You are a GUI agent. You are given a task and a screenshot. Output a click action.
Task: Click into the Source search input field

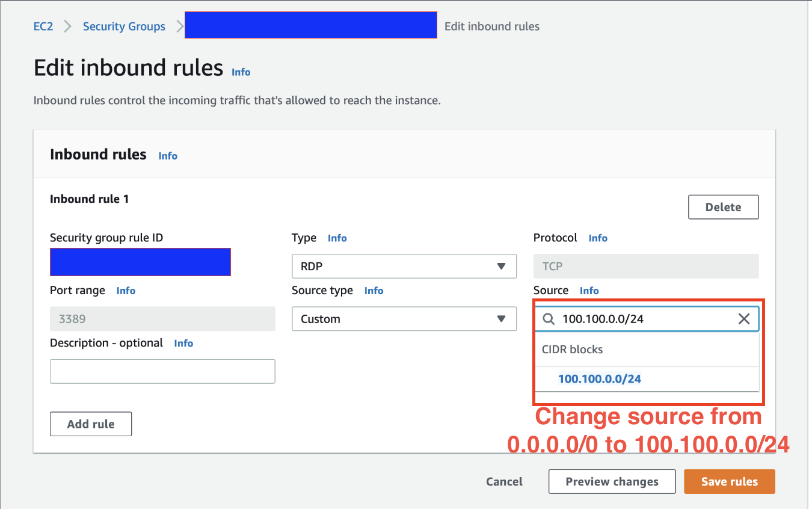644,319
